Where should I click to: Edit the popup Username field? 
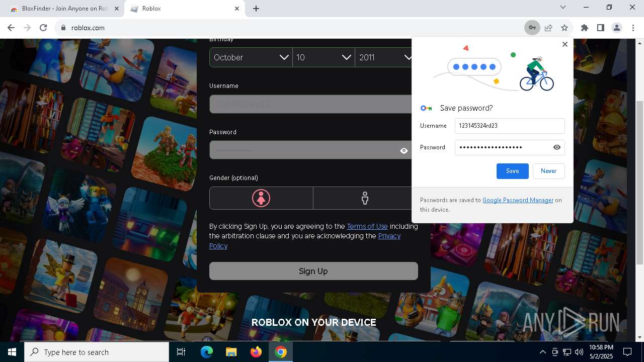coord(510,126)
